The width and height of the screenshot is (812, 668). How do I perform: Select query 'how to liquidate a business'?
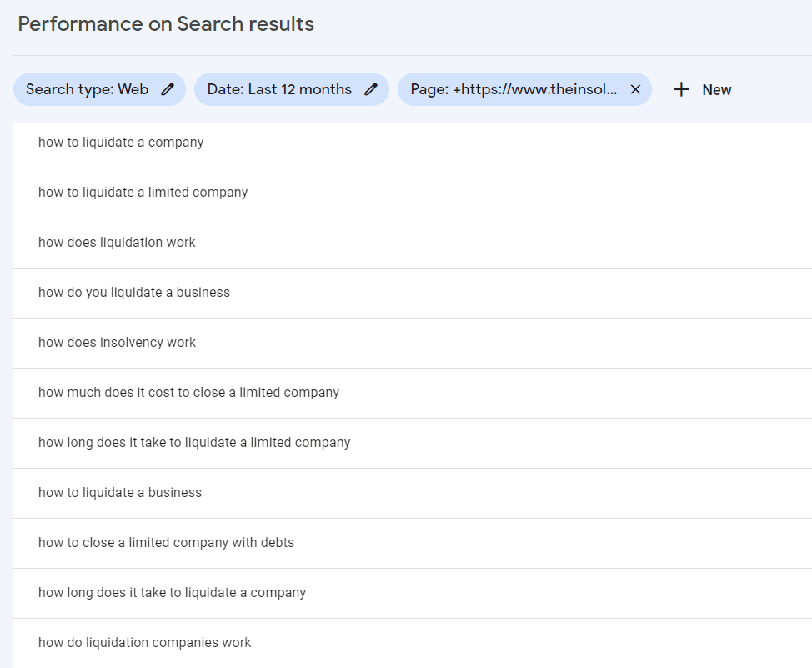point(120,493)
